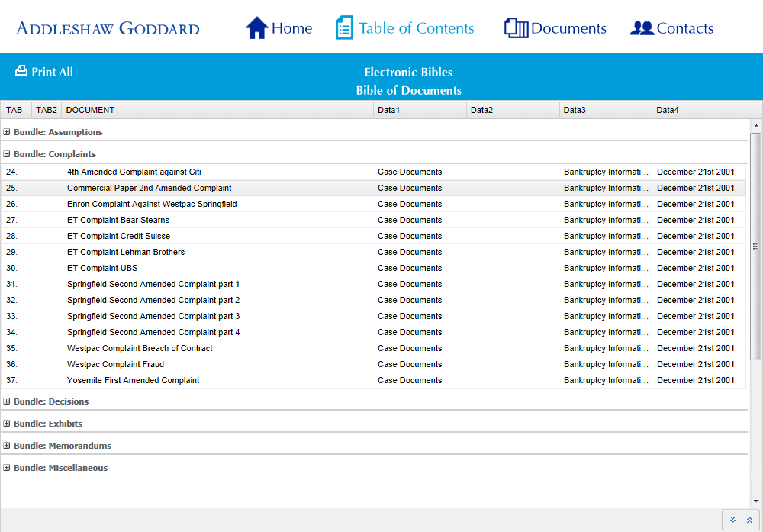Open the Home menu text

point(292,28)
